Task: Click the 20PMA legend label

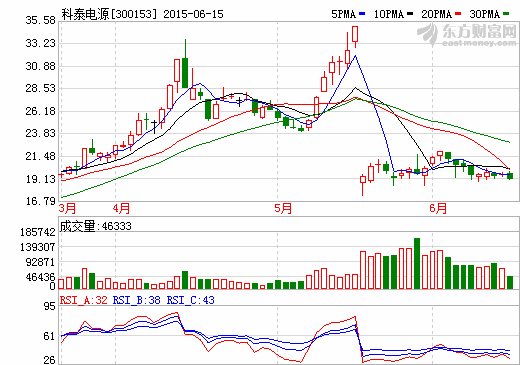Action: point(437,14)
